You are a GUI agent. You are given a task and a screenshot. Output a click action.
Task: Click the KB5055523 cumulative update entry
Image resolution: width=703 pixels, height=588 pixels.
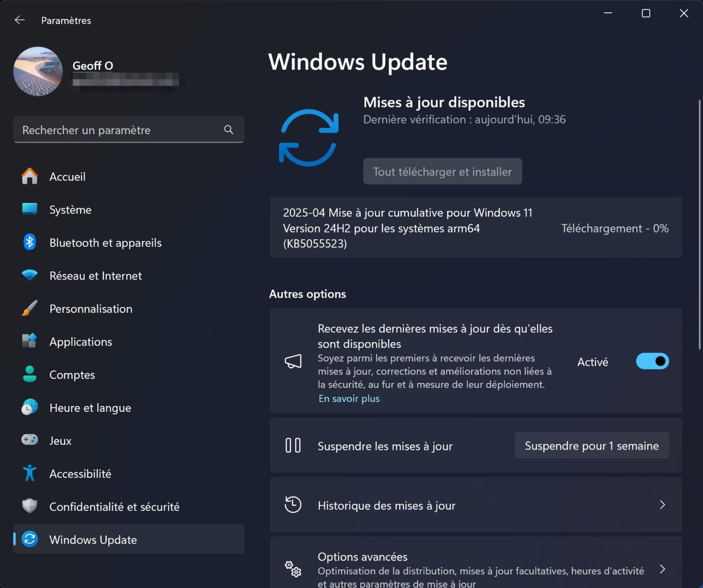476,228
